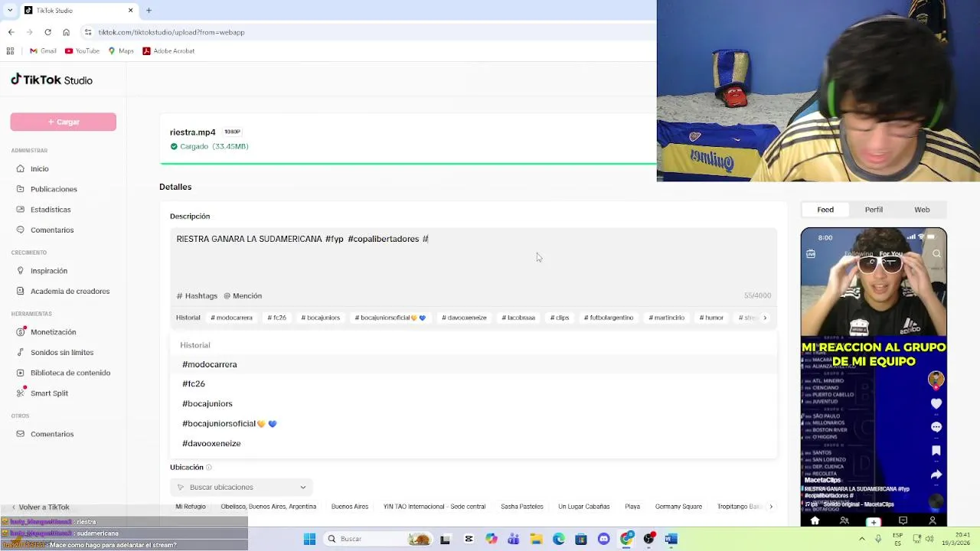
Task: Open the Windows Start menu
Action: click(x=309, y=539)
